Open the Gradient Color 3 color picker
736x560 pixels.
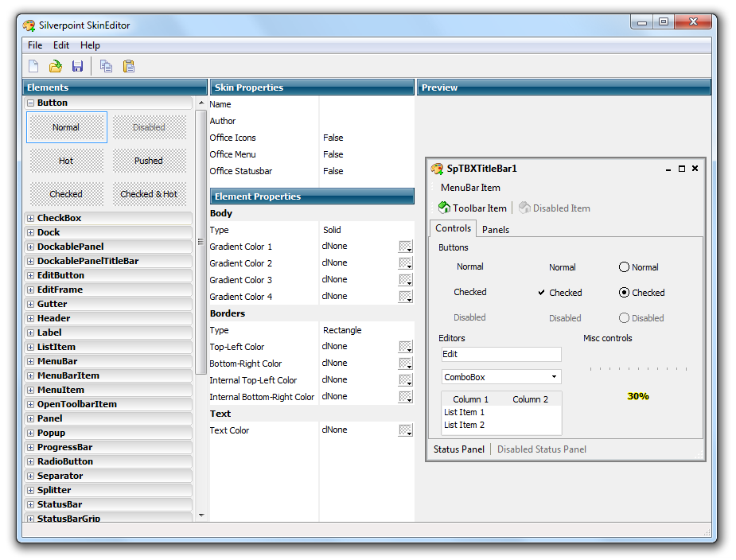click(x=406, y=280)
